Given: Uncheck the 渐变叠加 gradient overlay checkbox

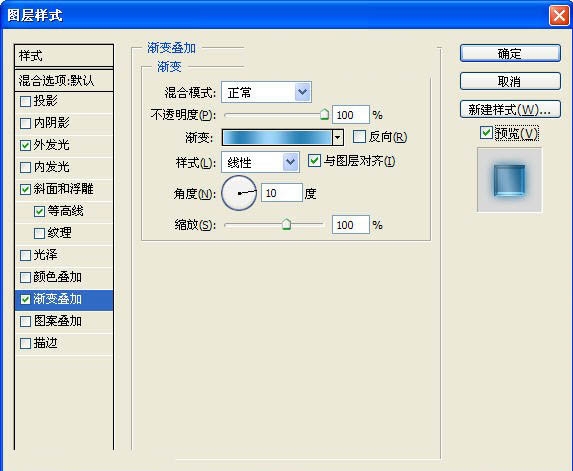Looking at the screenshot, I should 25,300.
